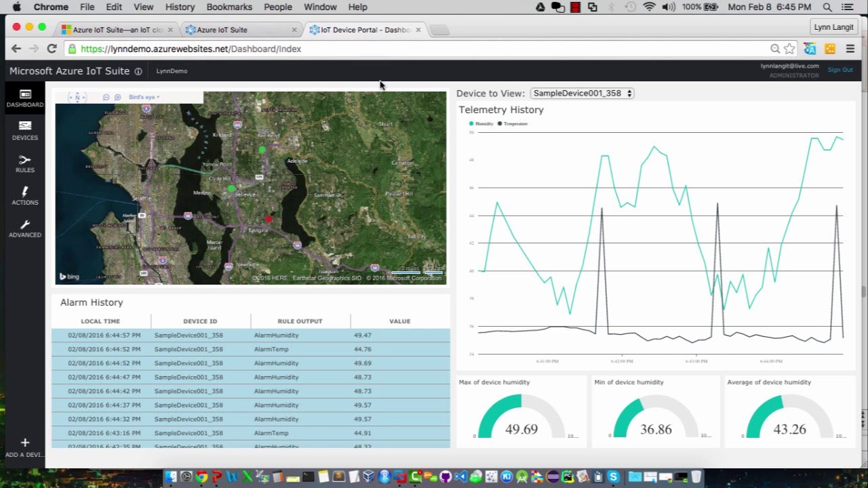Click the VALUE column header
The image size is (868, 488).
(400, 321)
